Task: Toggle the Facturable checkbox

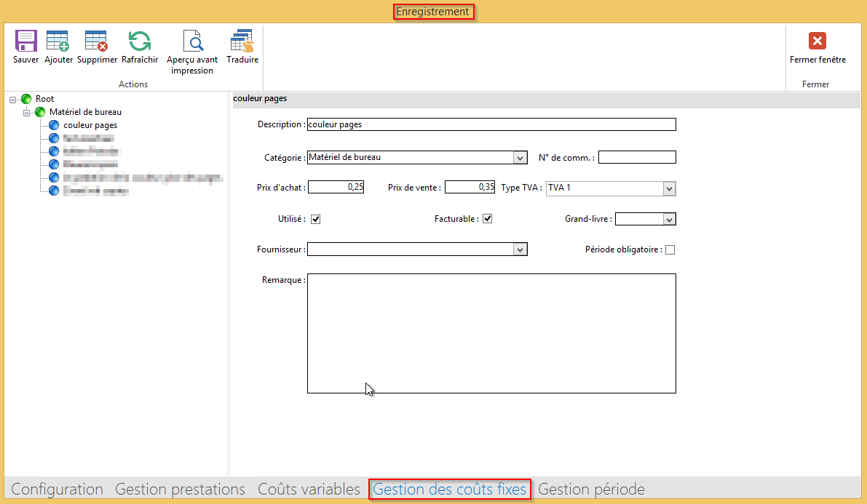Action: point(488,219)
